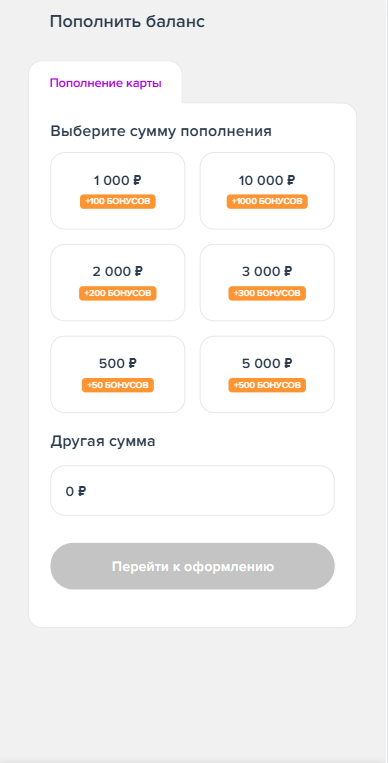388x763 pixels.
Task: Choose the 2 000 ₽ amount card
Action: coord(117,283)
